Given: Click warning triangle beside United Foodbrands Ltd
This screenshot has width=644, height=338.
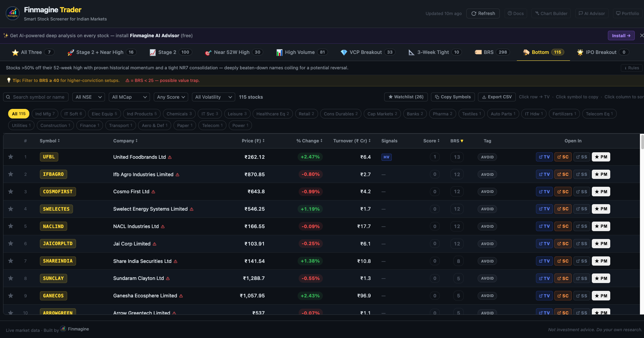Looking at the screenshot, I should [x=170, y=157].
